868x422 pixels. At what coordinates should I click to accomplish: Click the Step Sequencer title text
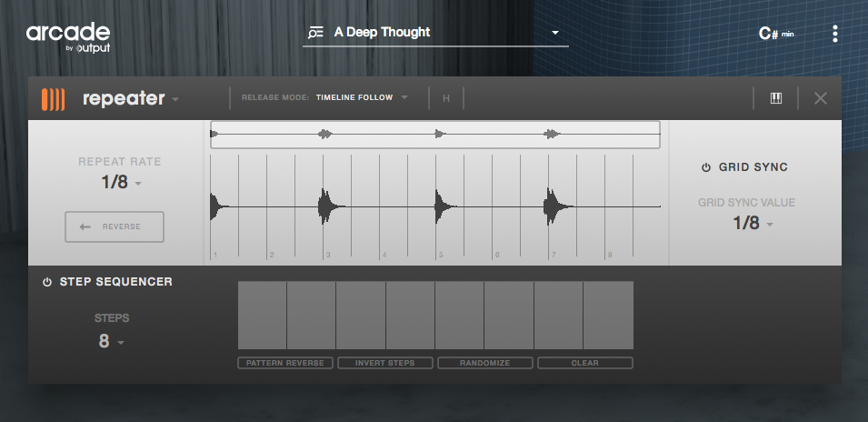(x=116, y=282)
